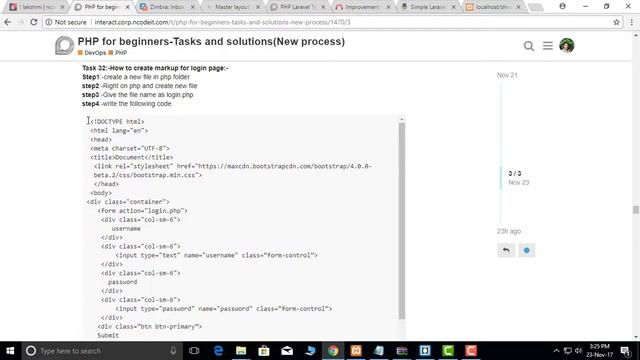Switch to the Simple Laravel tab
Image resolution: width=640 pixels, height=360 pixels.
pos(428,7)
